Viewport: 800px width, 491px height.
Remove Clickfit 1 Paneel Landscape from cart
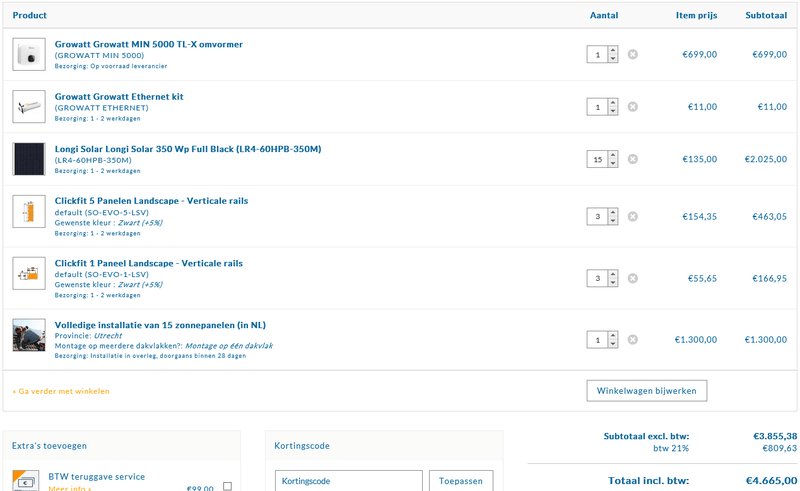[633, 278]
